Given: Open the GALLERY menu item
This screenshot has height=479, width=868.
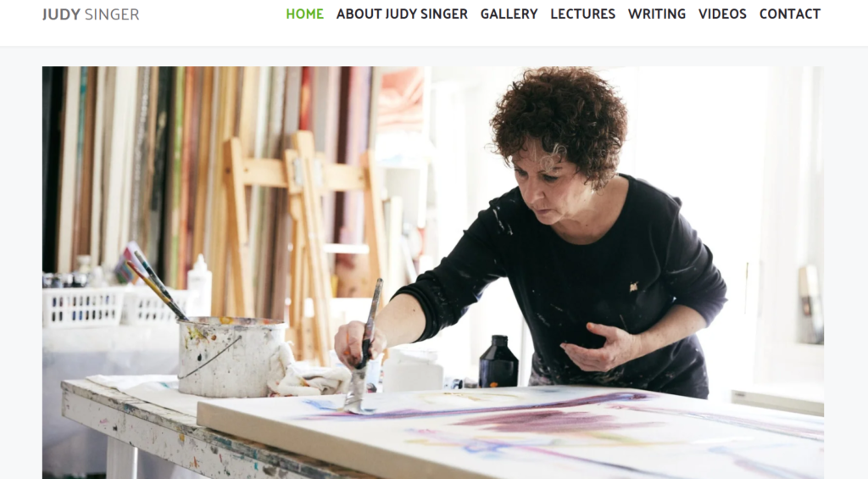Looking at the screenshot, I should [509, 14].
